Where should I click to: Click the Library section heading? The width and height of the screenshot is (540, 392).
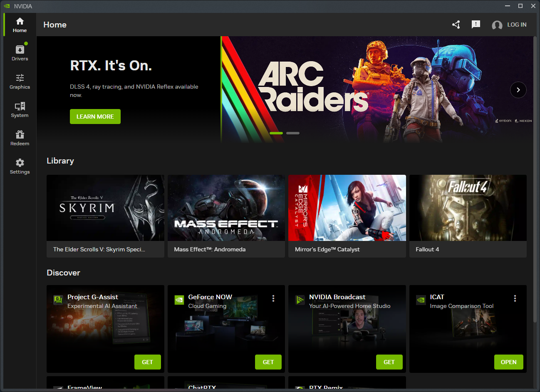pyautogui.click(x=60, y=161)
